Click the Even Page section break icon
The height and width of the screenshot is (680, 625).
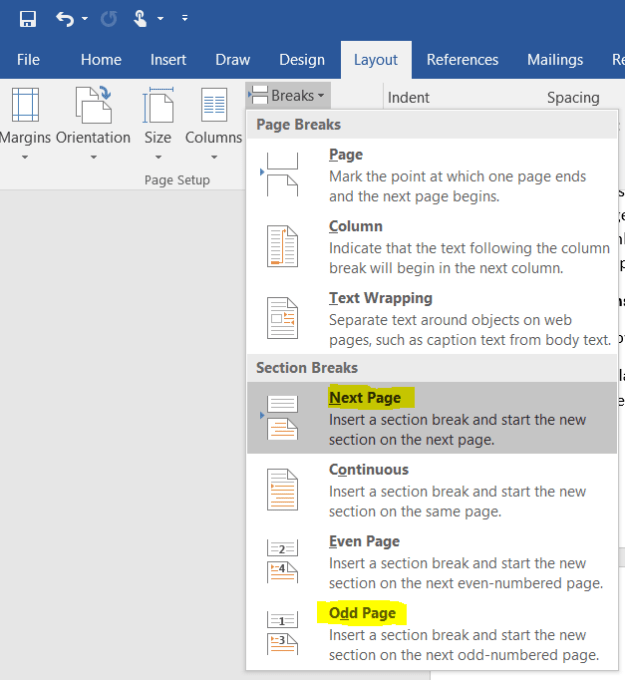coord(282,561)
